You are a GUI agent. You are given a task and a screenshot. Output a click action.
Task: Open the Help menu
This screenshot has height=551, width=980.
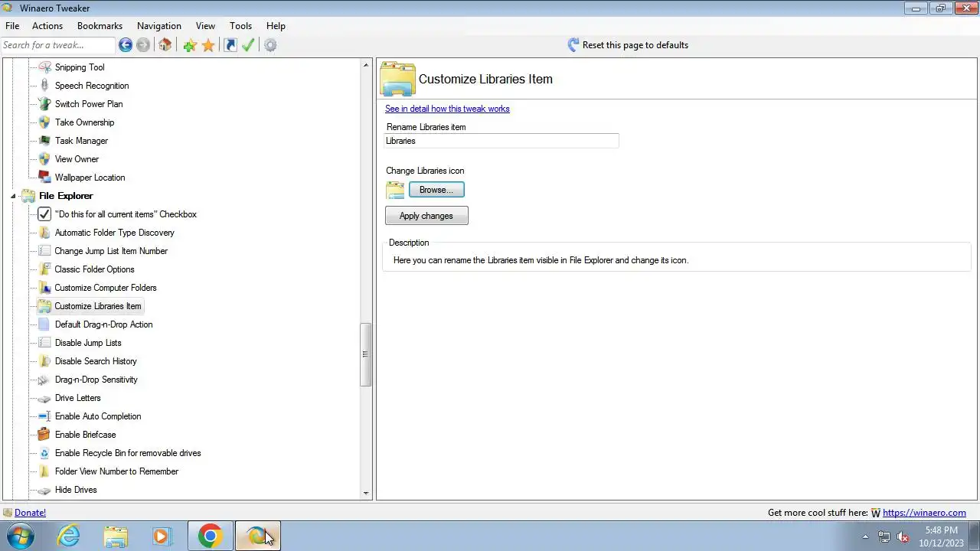point(276,26)
